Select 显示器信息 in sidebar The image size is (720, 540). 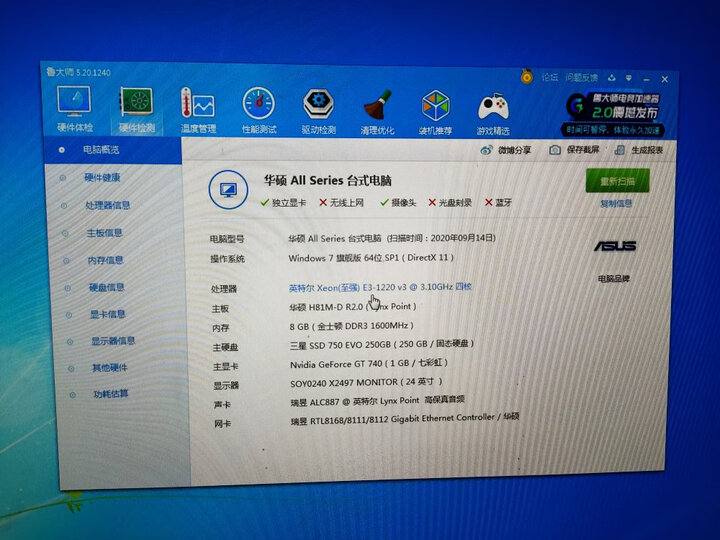[113, 341]
